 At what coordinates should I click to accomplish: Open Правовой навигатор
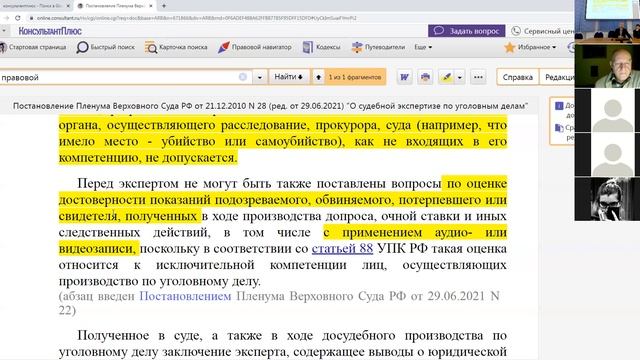[x=255, y=47]
